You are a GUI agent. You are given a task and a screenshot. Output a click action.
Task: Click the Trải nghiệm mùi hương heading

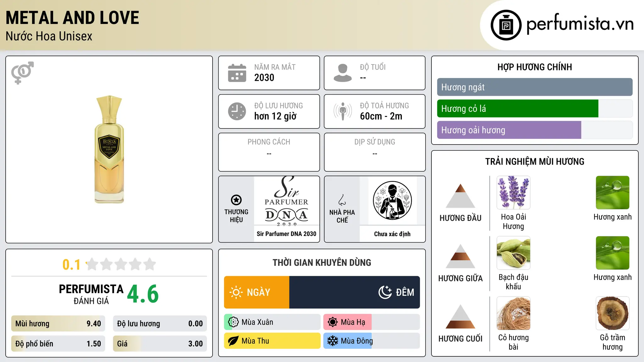click(535, 162)
